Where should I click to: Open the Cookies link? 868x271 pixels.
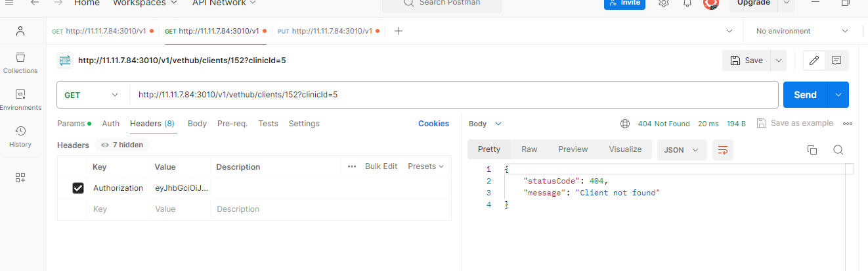point(433,124)
